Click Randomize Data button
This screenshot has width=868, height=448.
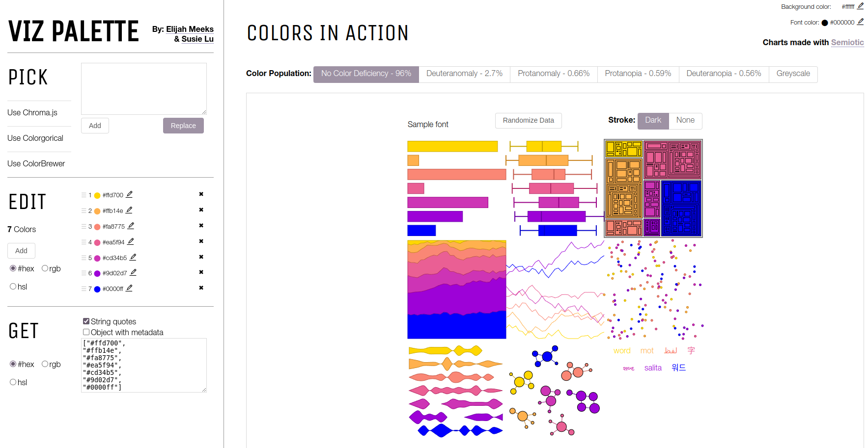(528, 121)
